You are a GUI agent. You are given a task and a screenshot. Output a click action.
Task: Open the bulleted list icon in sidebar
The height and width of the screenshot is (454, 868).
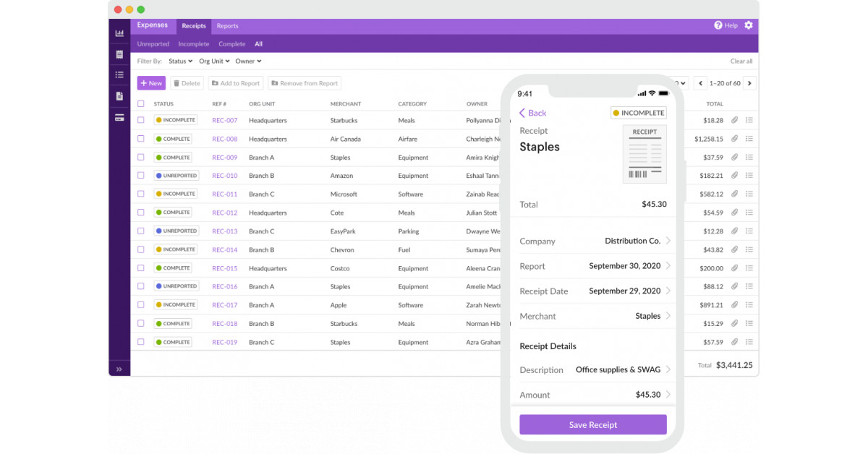tap(119, 74)
